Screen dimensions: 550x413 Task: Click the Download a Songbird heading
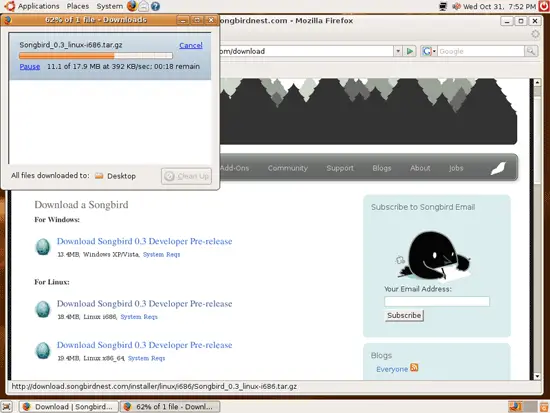(x=81, y=205)
